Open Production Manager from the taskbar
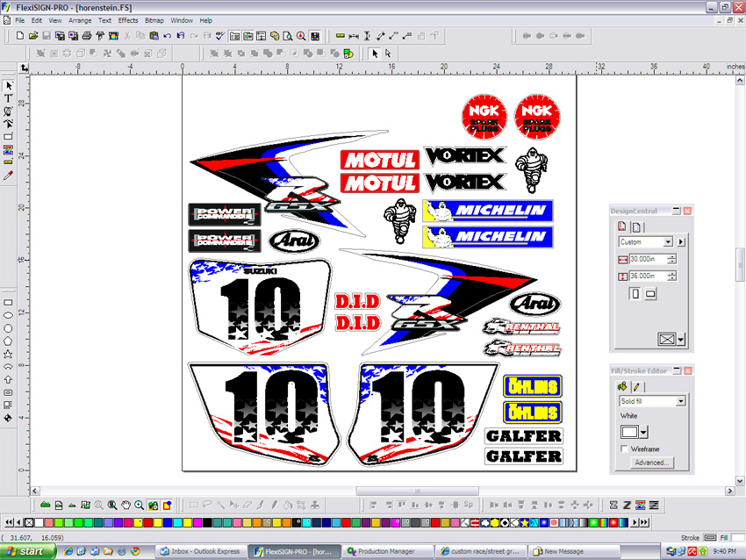This screenshot has width=746, height=560. 385,551
